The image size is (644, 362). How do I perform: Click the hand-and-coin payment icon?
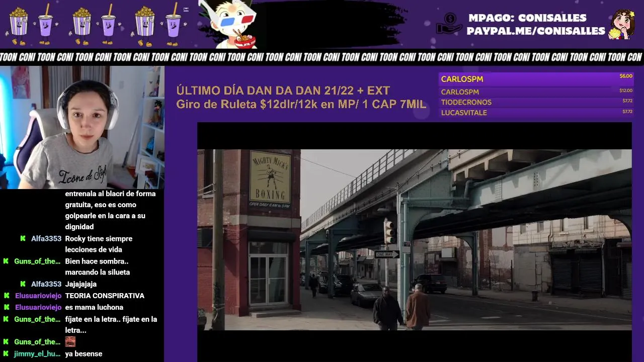click(x=449, y=24)
